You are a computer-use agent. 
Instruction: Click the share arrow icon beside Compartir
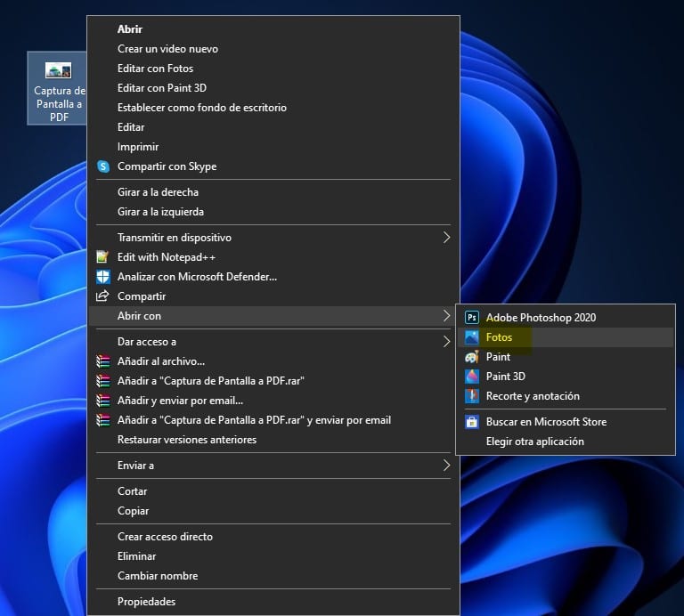point(102,296)
